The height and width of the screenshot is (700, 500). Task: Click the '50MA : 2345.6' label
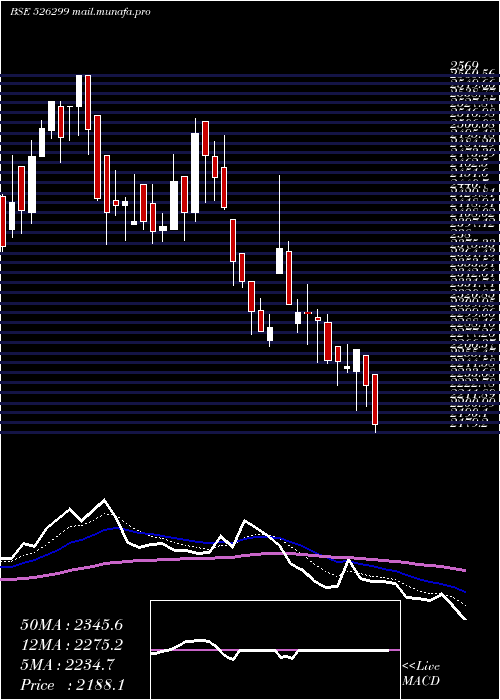pos(71,625)
